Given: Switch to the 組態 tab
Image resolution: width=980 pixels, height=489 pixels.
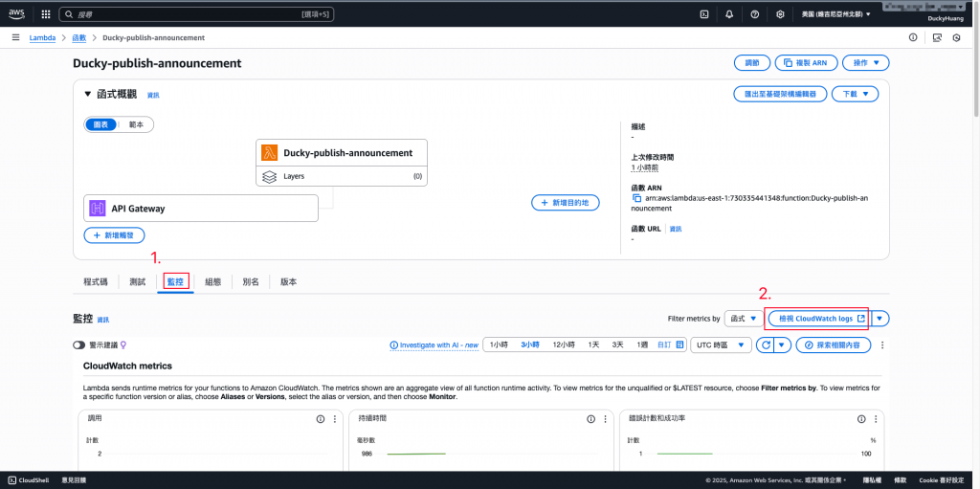Looking at the screenshot, I should click(213, 282).
